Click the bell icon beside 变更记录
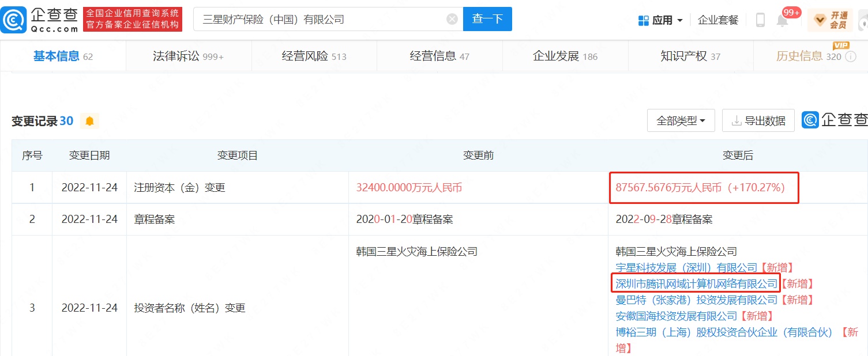 pos(89,121)
